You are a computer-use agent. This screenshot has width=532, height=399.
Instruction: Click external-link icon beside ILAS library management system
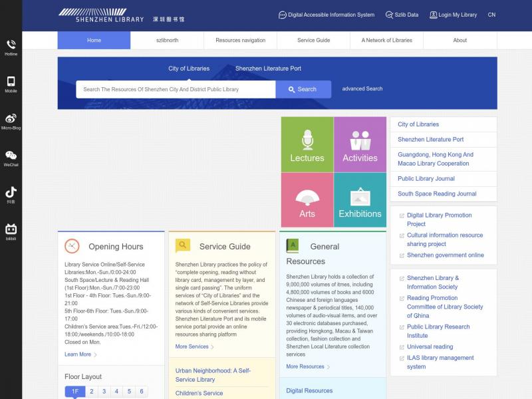tap(402, 358)
